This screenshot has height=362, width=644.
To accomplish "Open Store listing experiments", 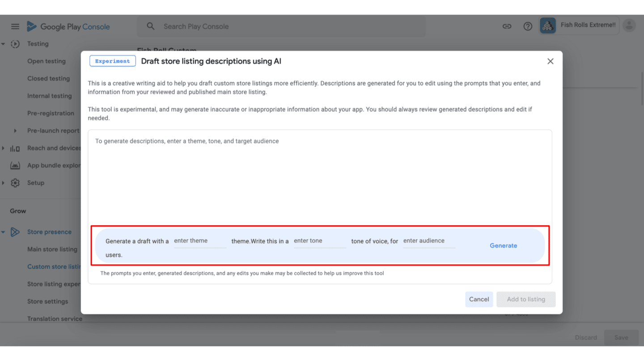I will click(54, 284).
